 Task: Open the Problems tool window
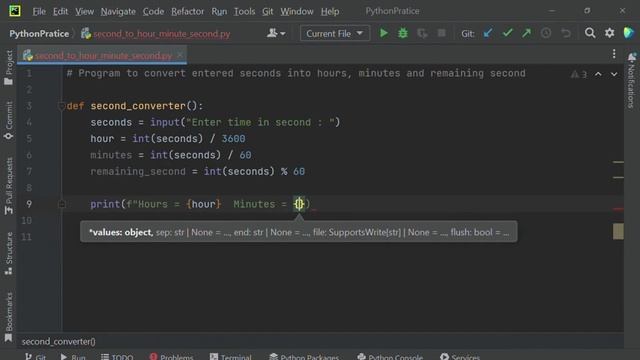(x=171, y=357)
